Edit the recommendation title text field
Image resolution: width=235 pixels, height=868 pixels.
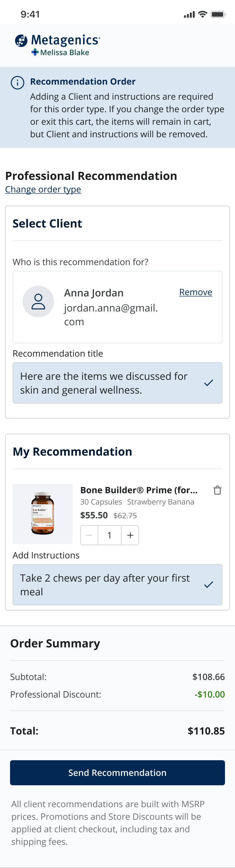click(117, 383)
